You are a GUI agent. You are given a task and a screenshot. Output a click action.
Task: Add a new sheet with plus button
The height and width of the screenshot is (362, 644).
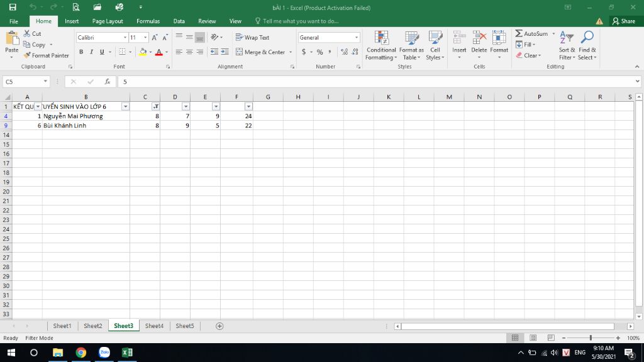click(219, 326)
